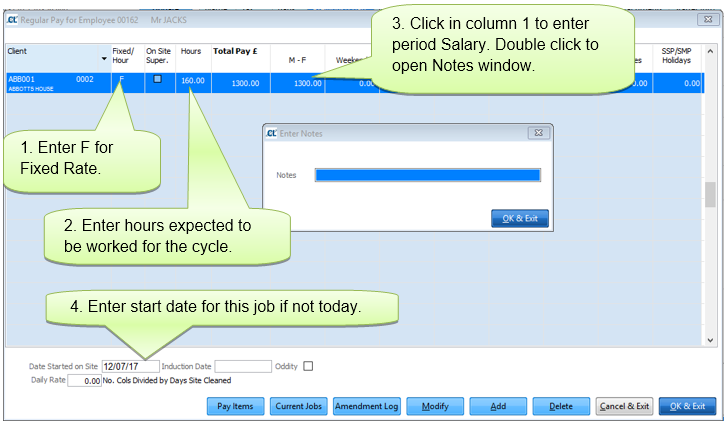Image resolution: width=728 pixels, height=424 pixels.
Task: Click the Enter Notes dialog title icon
Action: point(272,133)
